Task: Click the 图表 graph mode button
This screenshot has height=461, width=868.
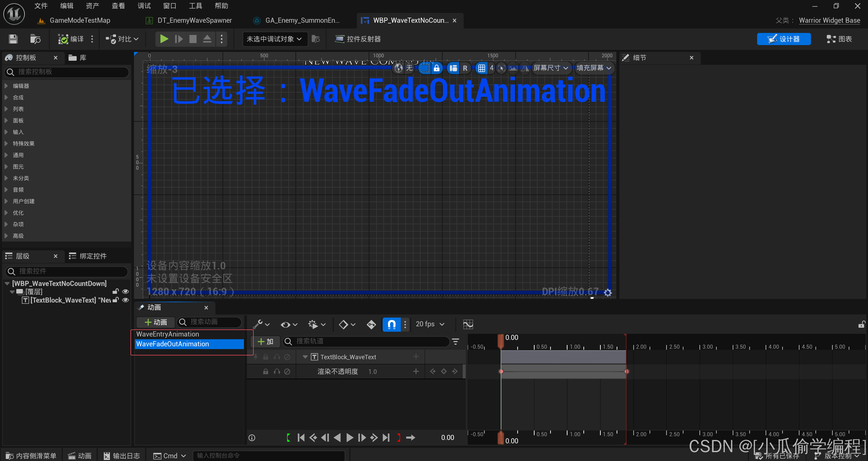Action: point(839,39)
